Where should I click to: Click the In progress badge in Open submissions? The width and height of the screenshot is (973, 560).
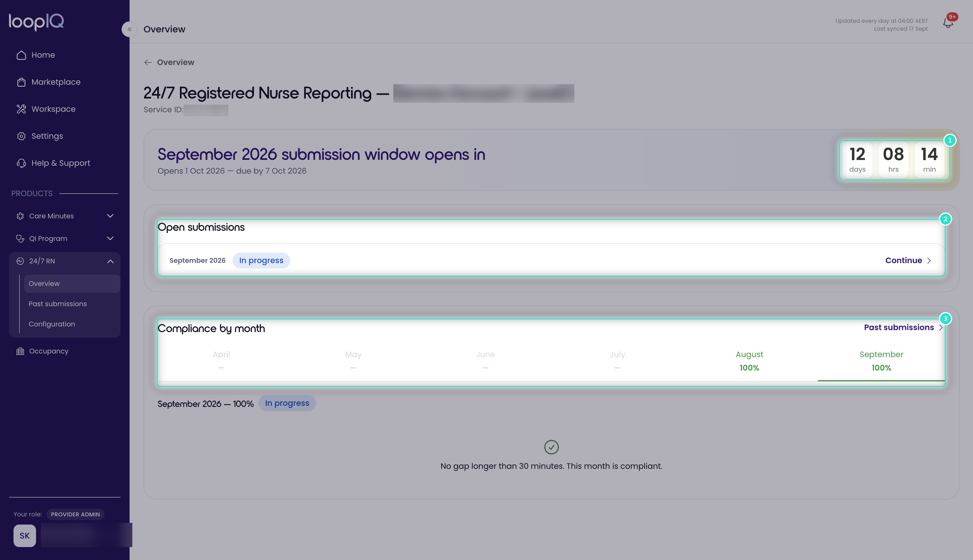click(x=261, y=260)
